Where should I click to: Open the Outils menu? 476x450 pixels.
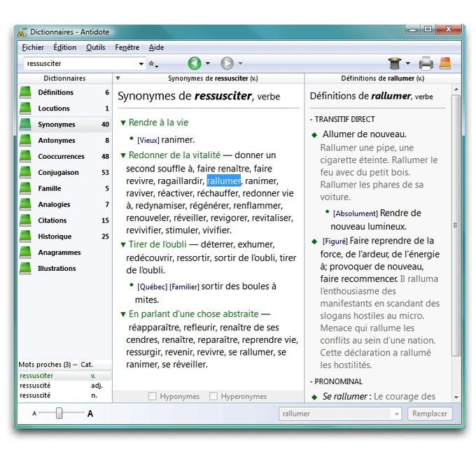coord(96,48)
